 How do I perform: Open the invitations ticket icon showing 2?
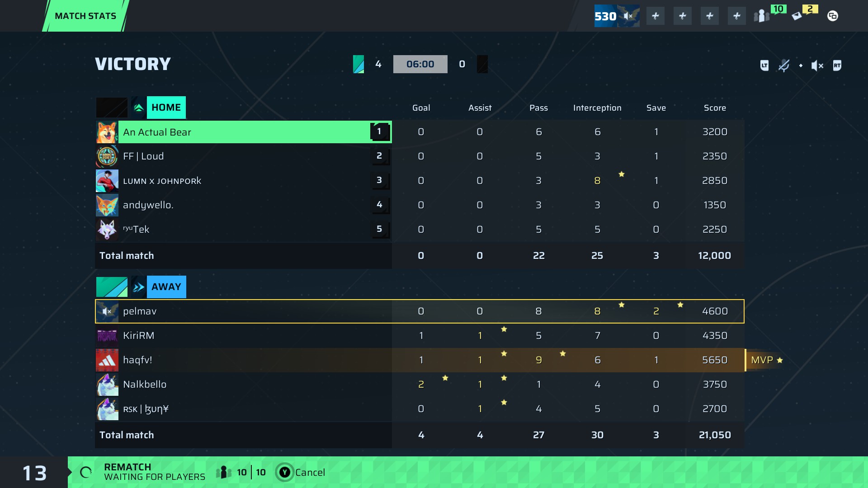click(797, 16)
